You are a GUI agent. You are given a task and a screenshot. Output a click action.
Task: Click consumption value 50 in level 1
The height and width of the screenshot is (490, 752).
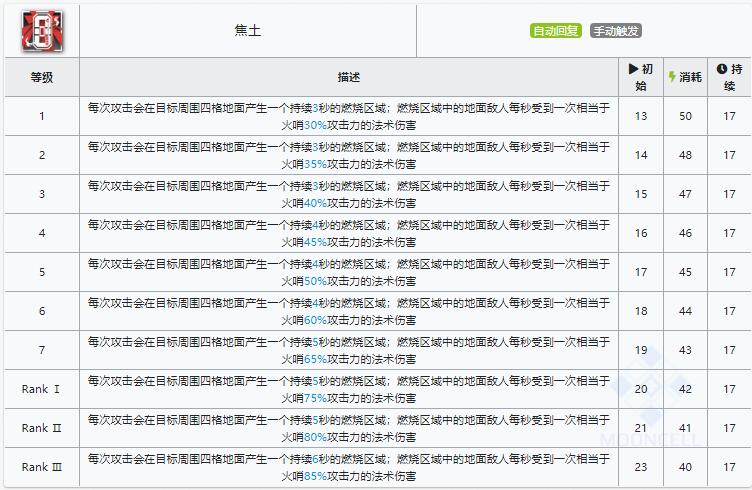pos(685,116)
